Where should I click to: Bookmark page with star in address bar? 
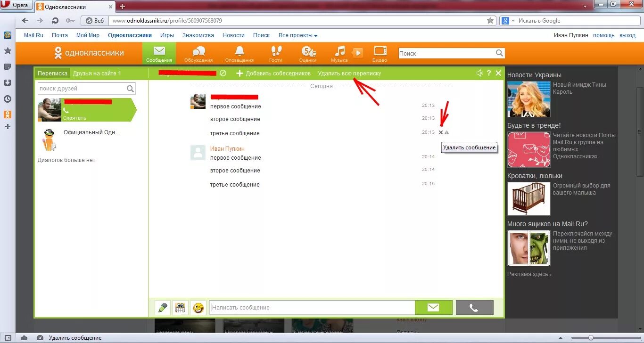[490, 21]
